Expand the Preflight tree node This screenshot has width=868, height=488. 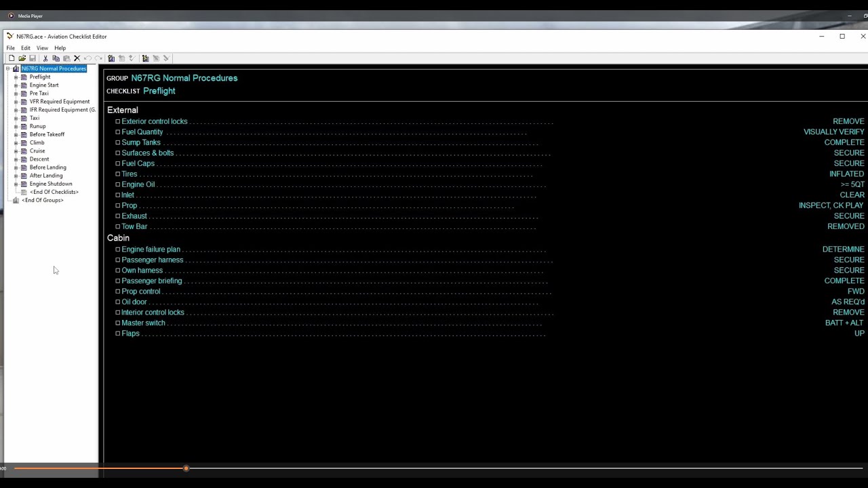click(16, 77)
